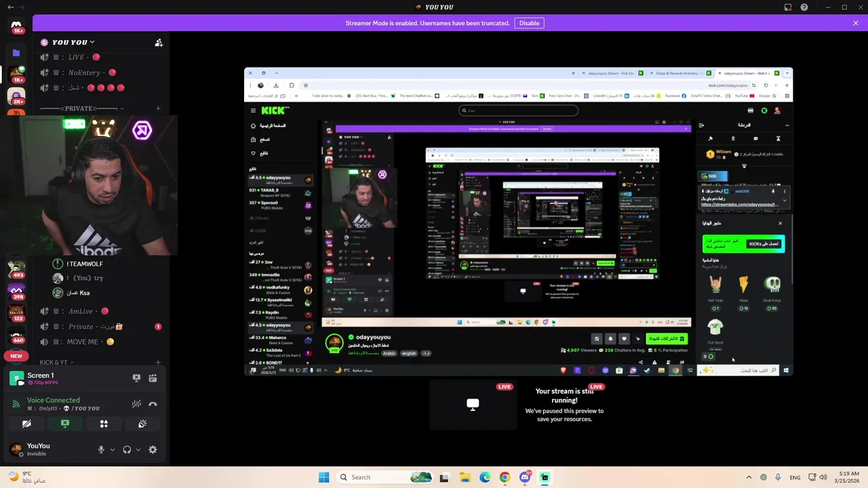Open the soundboard button
868x488 pixels.
click(142, 424)
